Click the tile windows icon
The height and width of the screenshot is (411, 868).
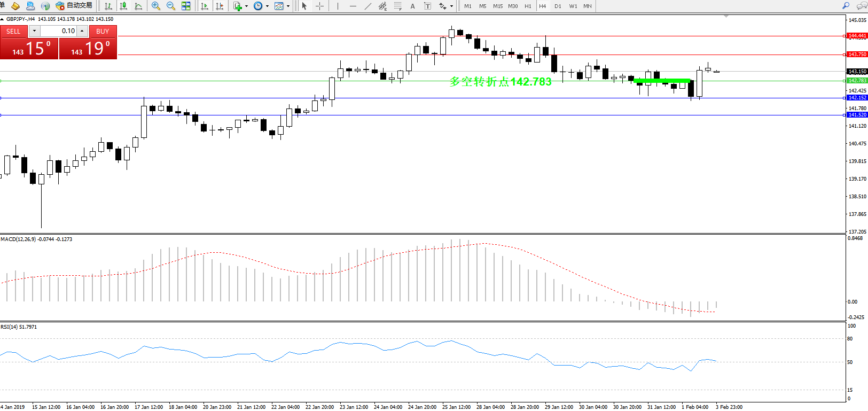pyautogui.click(x=186, y=6)
